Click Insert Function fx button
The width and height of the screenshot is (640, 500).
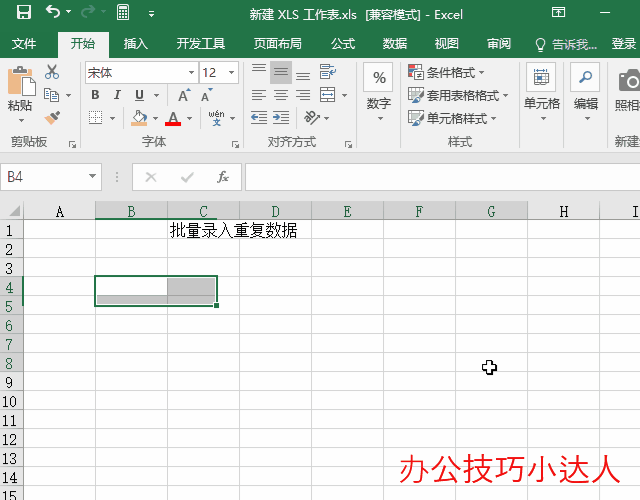[x=223, y=177]
